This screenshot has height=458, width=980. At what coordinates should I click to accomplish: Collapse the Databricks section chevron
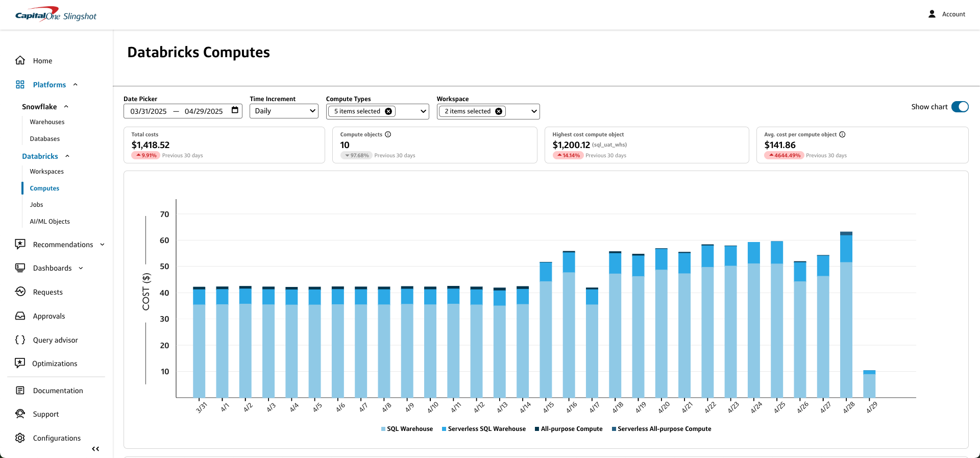pos(67,156)
